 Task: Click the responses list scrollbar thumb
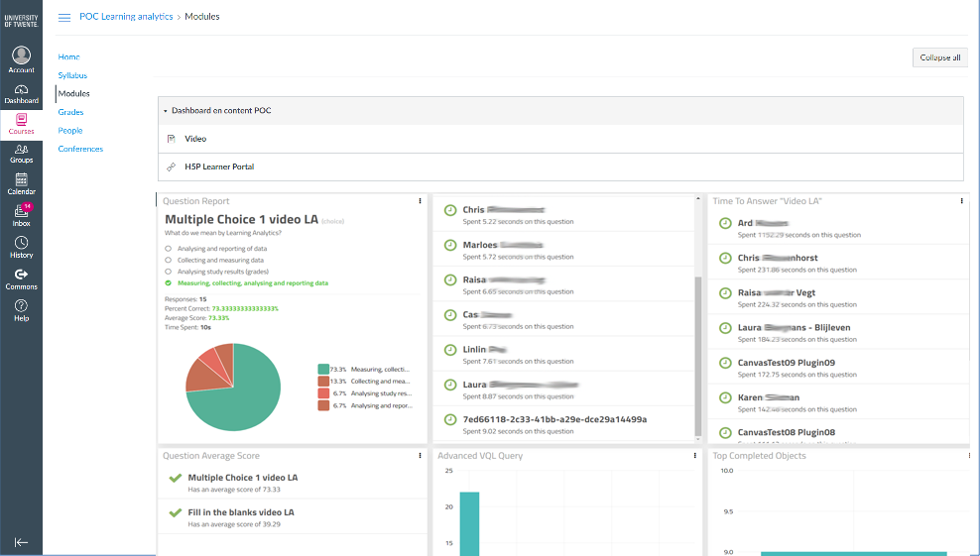point(698,356)
